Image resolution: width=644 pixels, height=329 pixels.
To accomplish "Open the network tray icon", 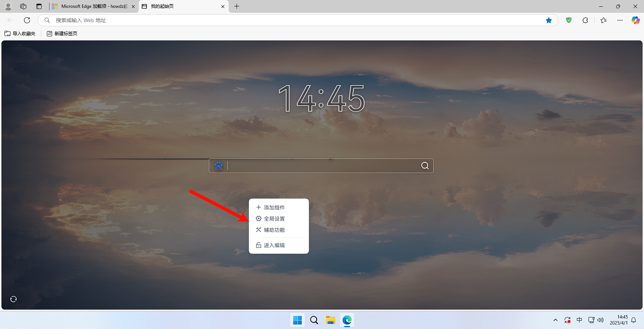I will [592, 320].
